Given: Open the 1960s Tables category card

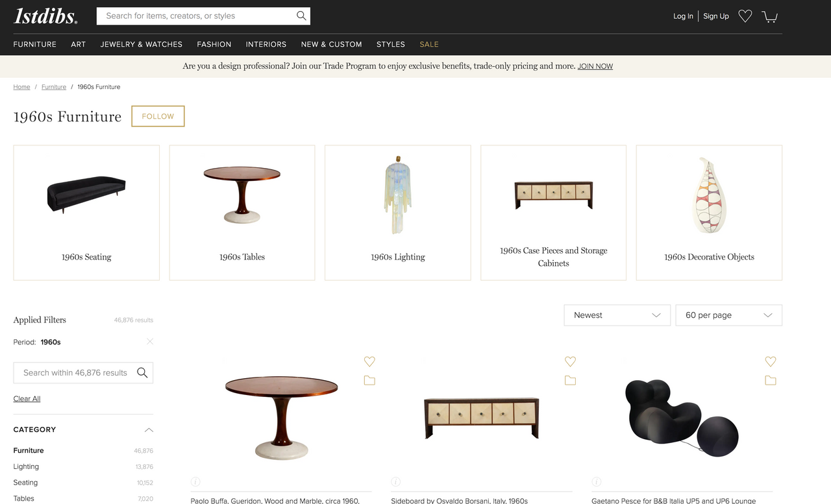Looking at the screenshot, I should click(x=242, y=213).
